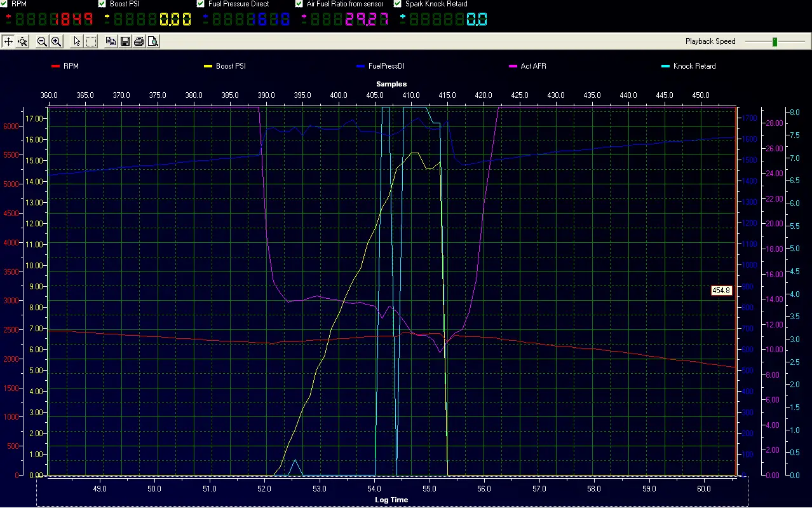
Task: Copy chart to clipboard icon
Action: (111, 41)
